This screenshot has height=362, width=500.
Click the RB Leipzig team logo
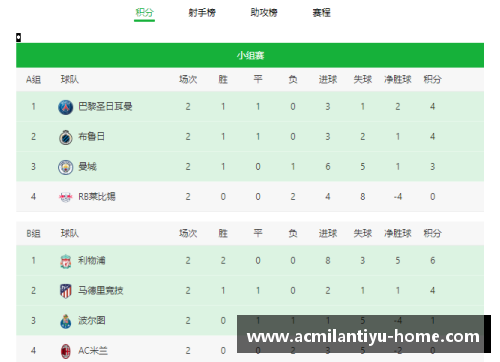[66, 197]
